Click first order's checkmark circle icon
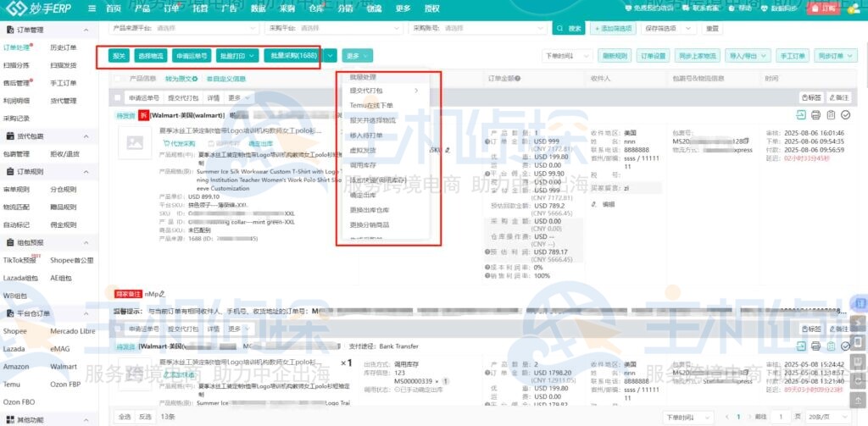Screen dimensions: 868x426 [x=845, y=115]
